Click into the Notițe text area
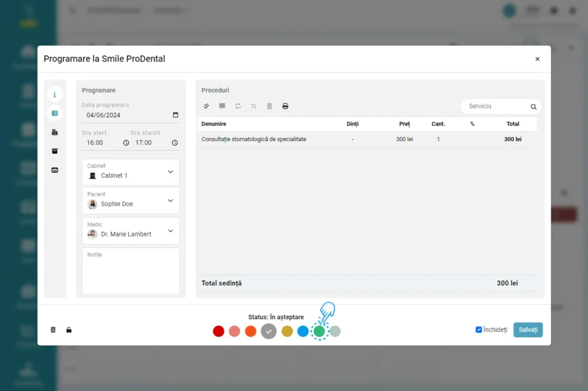 131,273
